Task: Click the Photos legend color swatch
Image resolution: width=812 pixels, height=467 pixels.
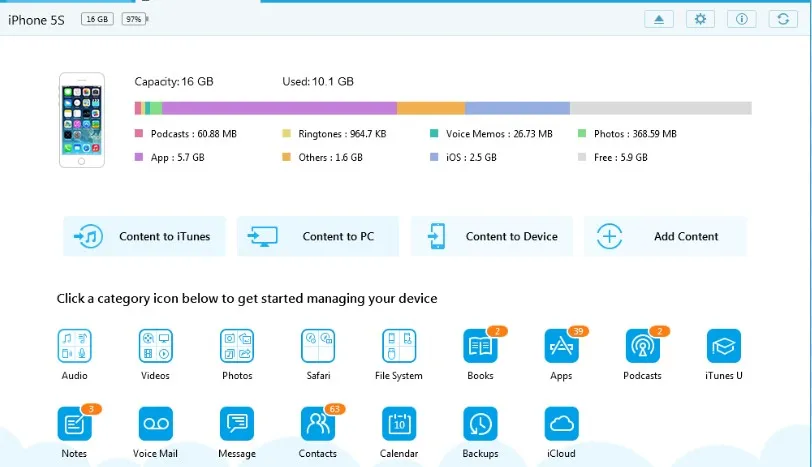Action: pyautogui.click(x=582, y=134)
